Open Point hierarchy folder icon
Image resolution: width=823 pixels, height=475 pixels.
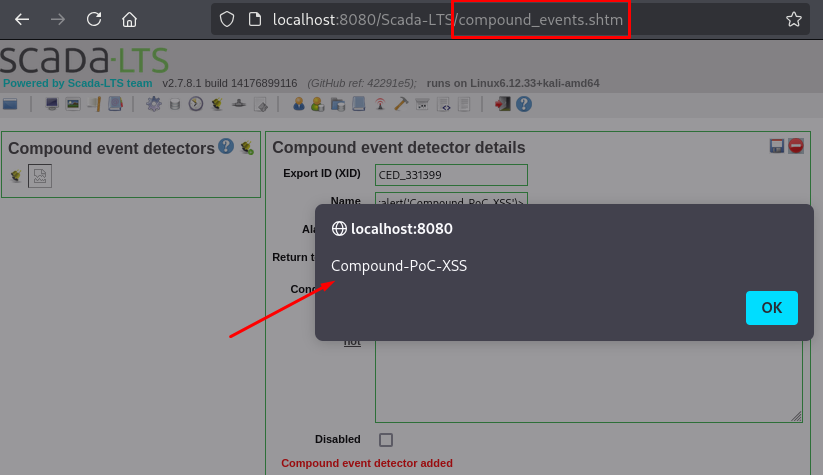pos(338,104)
